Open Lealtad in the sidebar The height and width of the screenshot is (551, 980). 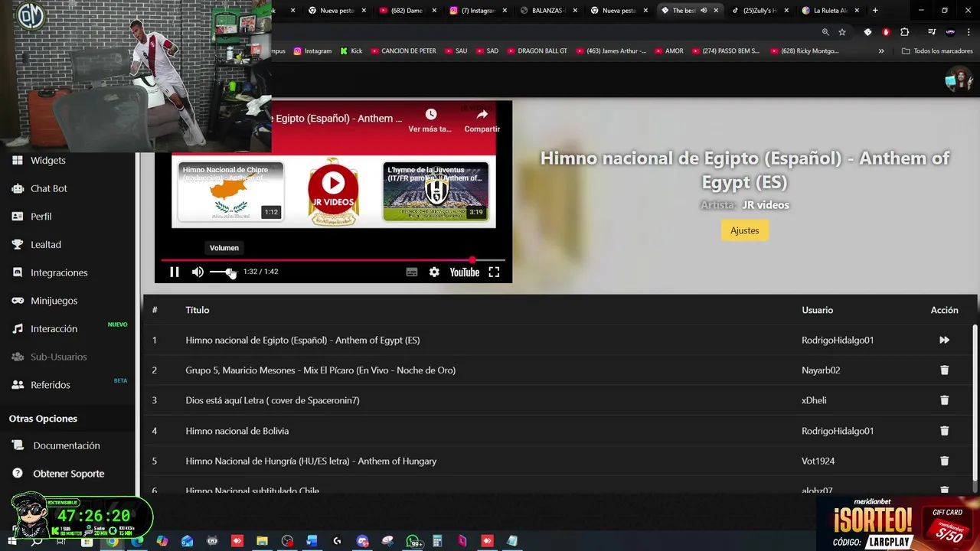click(x=45, y=245)
